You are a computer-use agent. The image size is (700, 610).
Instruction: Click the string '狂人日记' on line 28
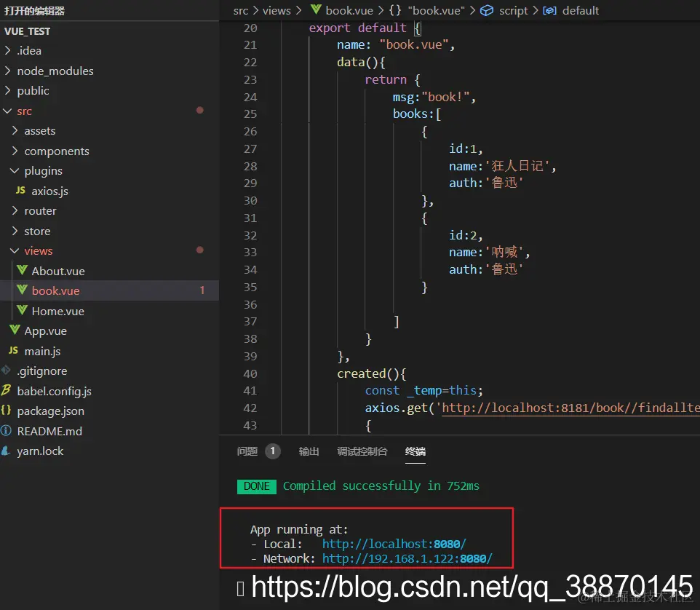pos(517,166)
